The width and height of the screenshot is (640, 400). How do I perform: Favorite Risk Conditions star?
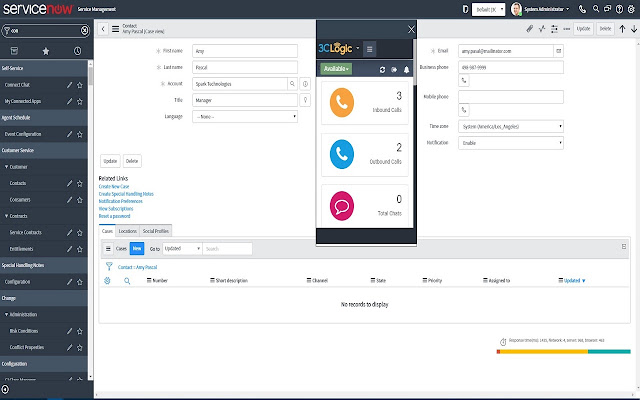pyautogui.click(x=80, y=331)
